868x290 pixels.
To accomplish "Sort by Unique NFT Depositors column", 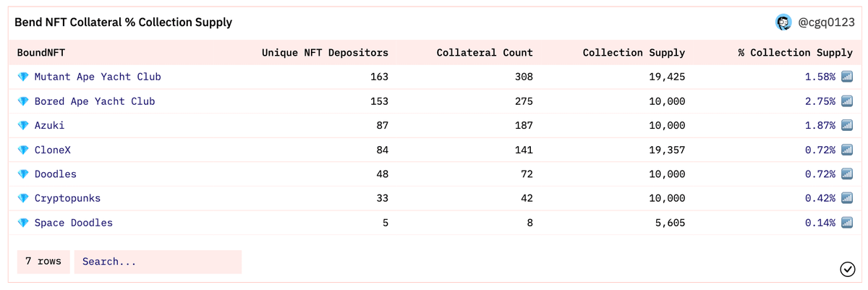I will [325, 53].
